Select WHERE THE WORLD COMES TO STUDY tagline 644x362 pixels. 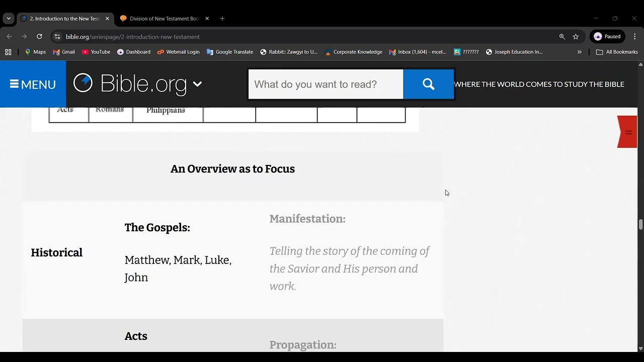pos(539,84)
